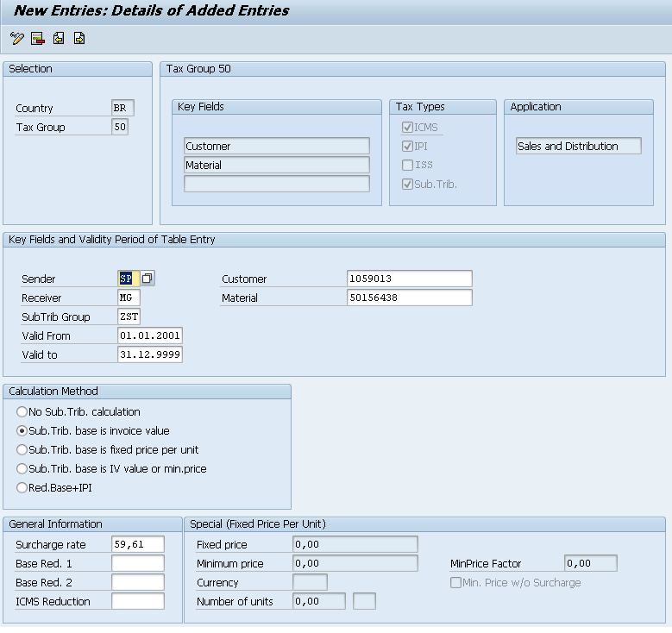Click the Display/Change pencil icon

[16, 38]
